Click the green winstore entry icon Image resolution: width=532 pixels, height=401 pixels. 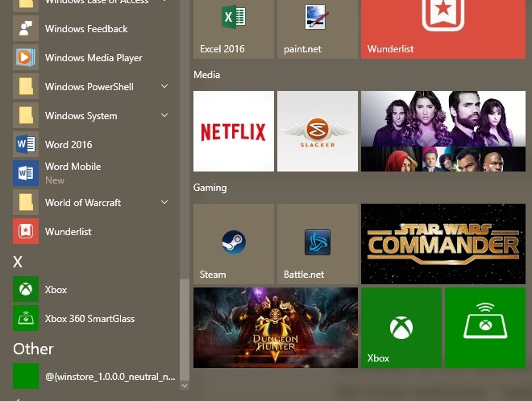(26, 376)
